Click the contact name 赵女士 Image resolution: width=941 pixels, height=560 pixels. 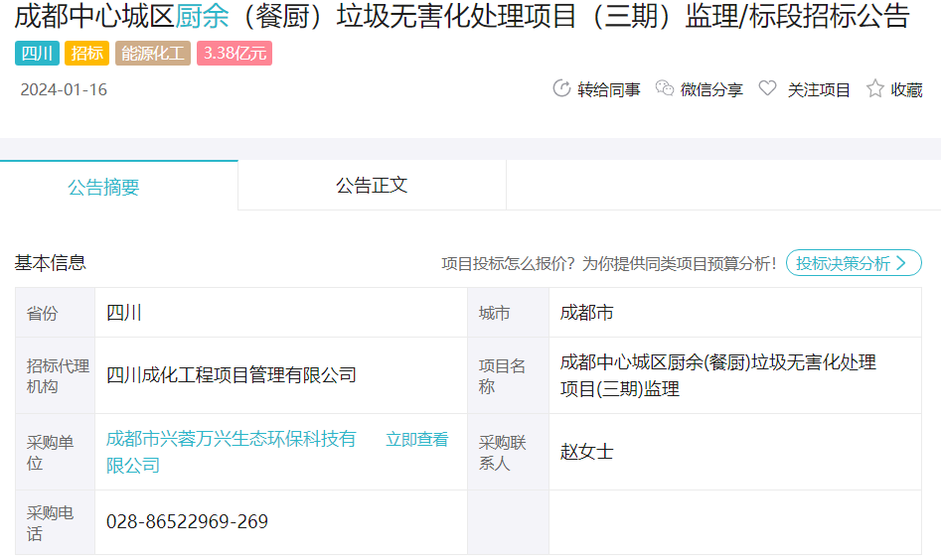[587, 452]
